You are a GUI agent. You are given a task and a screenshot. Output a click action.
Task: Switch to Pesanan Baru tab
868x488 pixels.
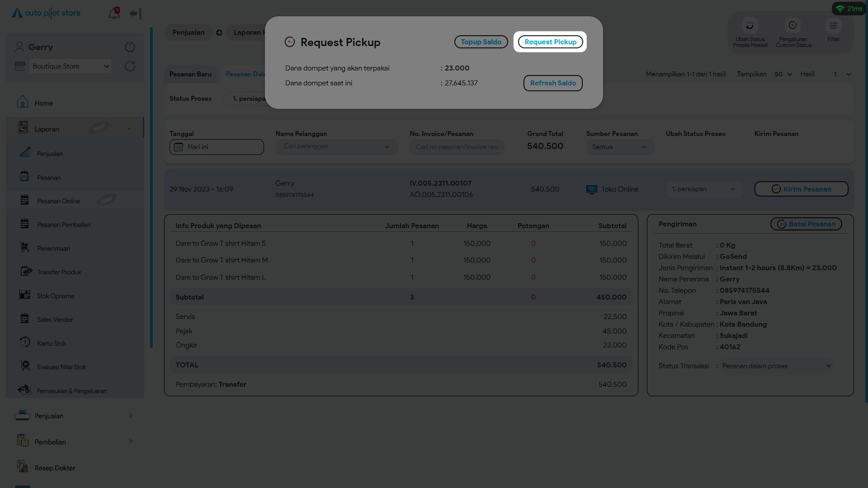(190, 74)
